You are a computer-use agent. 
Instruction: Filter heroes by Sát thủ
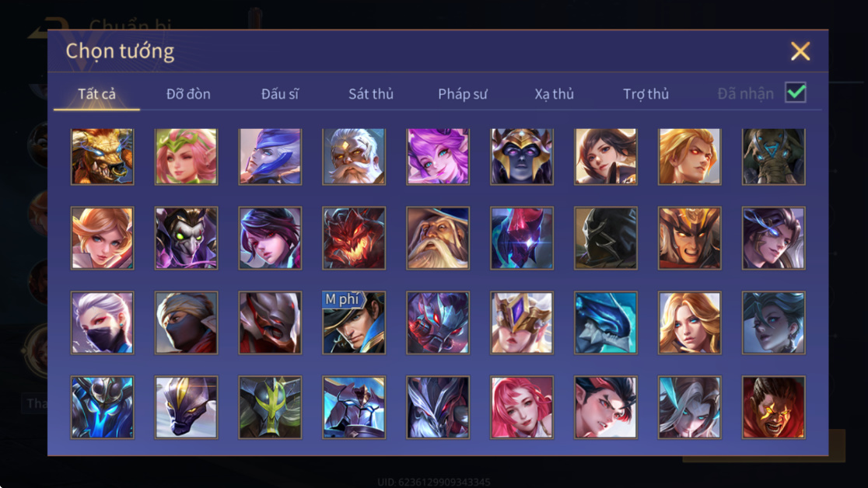pos(371,94)
